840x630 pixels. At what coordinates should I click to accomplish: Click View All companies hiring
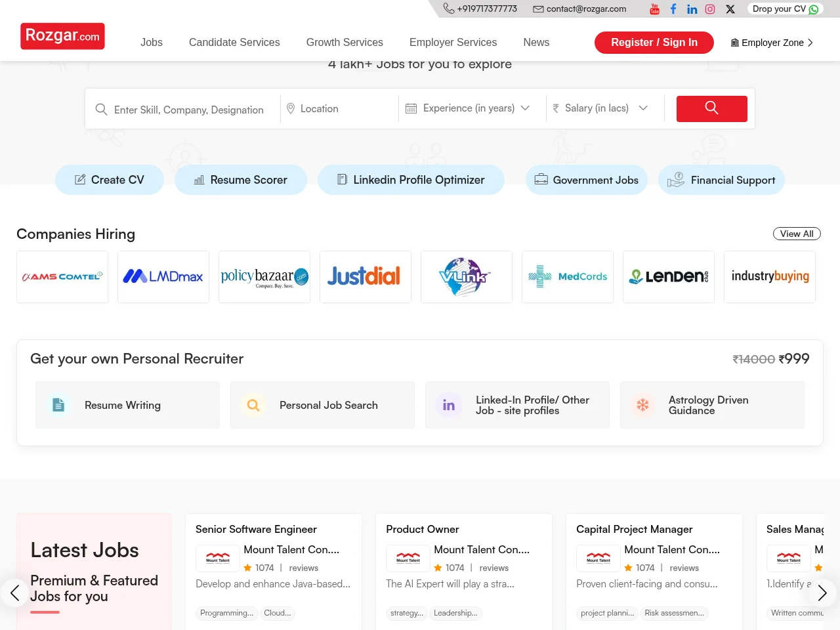pos(797,234)
